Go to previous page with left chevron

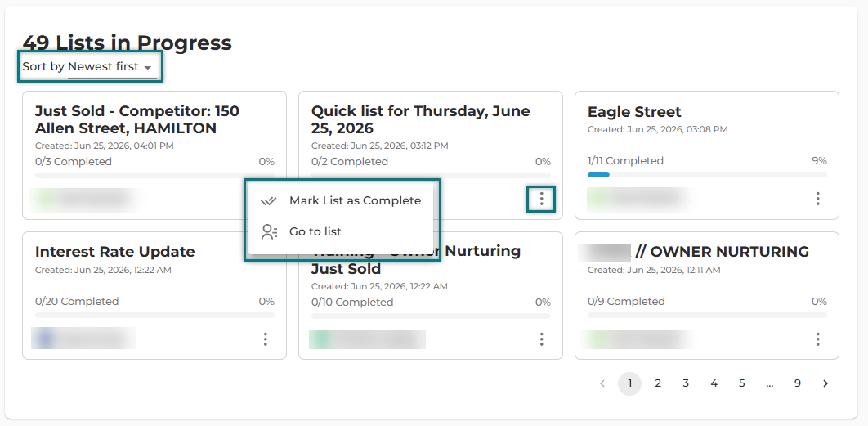[602, 383]
